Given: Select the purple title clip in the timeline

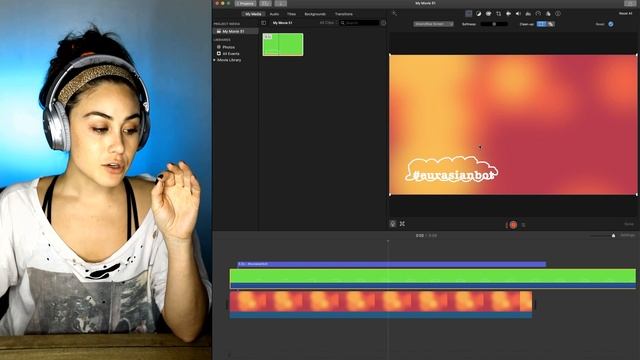Looking at the screenshot, I should 391,264.
